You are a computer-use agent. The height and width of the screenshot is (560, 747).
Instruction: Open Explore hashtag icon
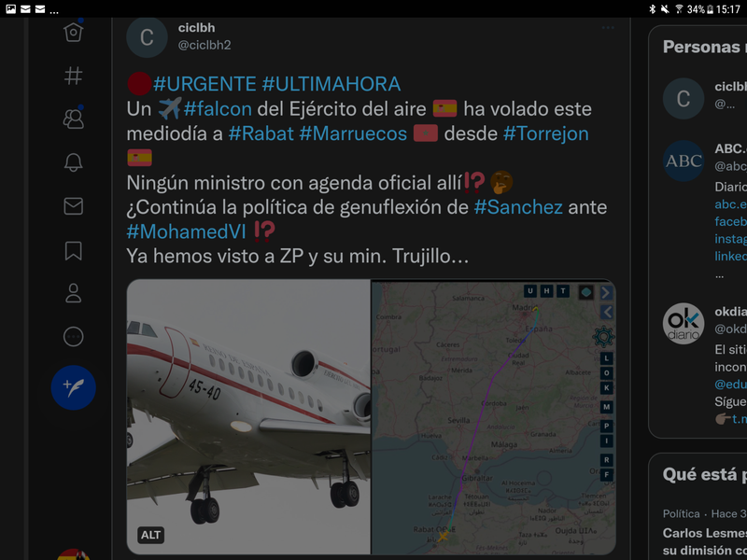[74, 76]
